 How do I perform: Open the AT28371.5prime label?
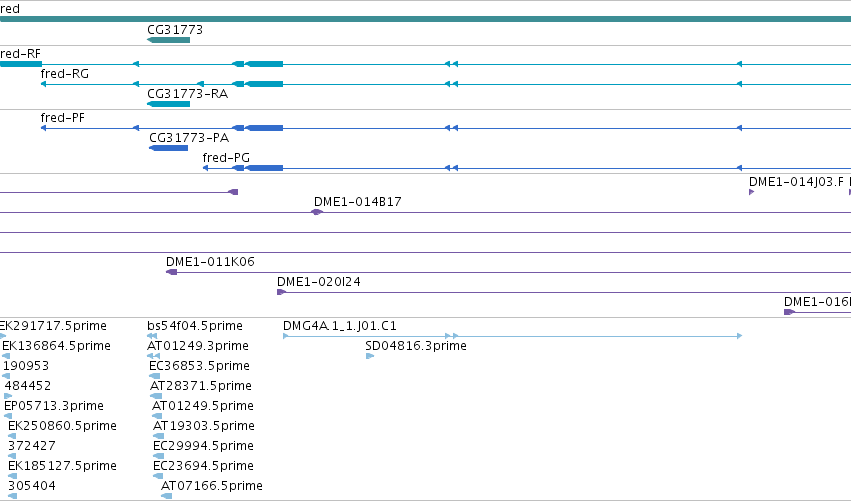coord(201,386)
